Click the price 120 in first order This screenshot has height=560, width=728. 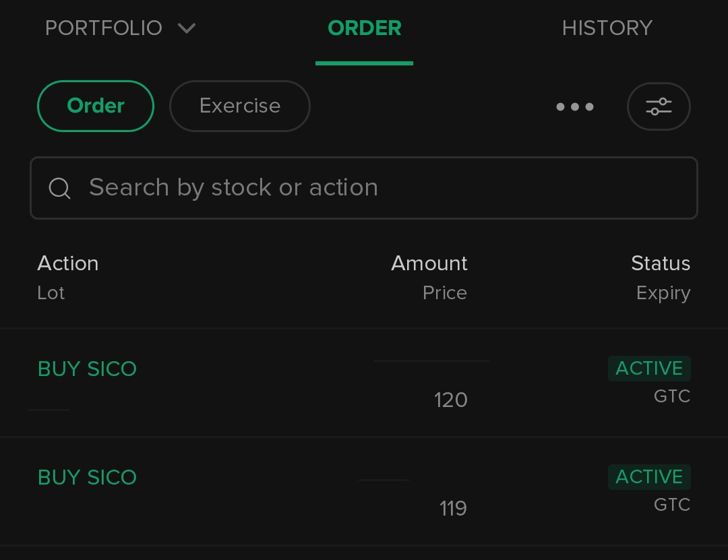[451, 400]
